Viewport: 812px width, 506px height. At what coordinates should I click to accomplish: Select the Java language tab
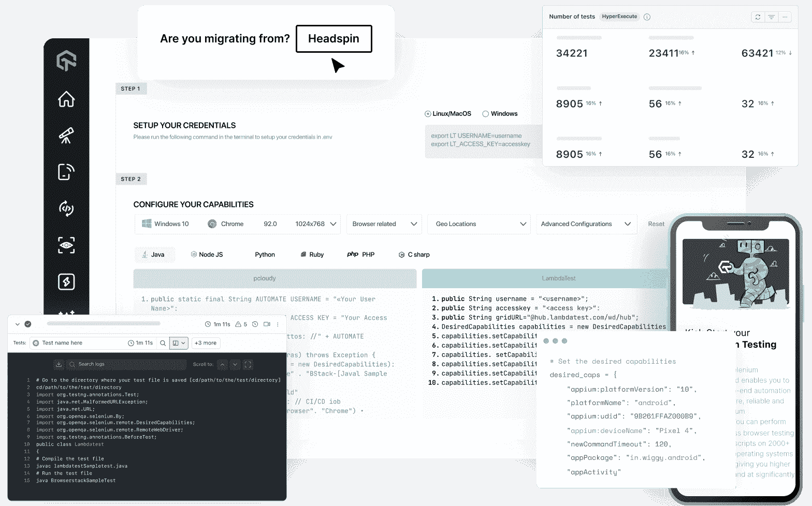[154, 255]
